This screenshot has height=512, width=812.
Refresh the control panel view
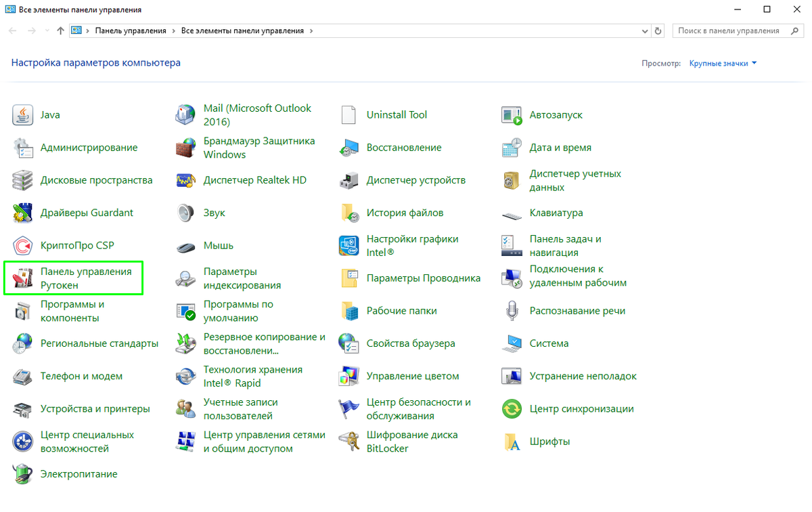tap(658, 30)
